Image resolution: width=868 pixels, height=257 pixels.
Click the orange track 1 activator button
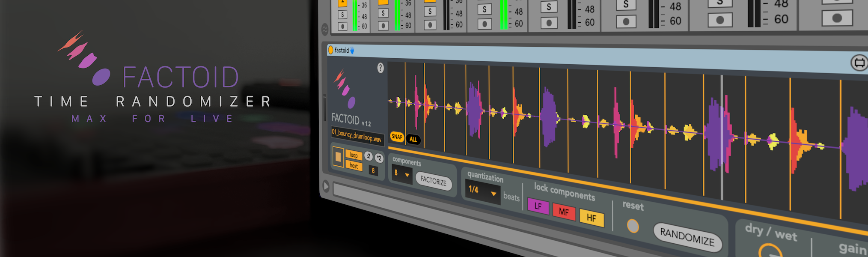[342, 3]
